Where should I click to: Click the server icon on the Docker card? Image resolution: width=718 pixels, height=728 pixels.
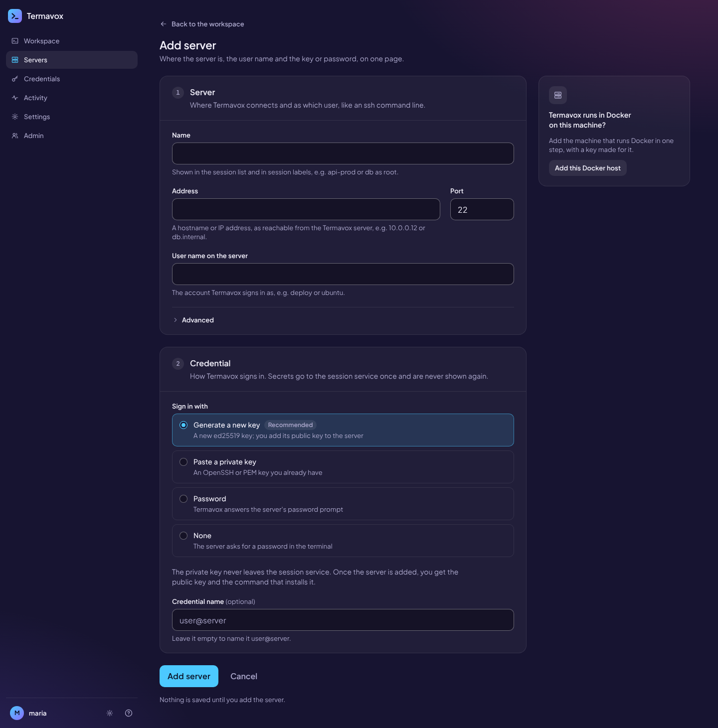click(558, 95)
